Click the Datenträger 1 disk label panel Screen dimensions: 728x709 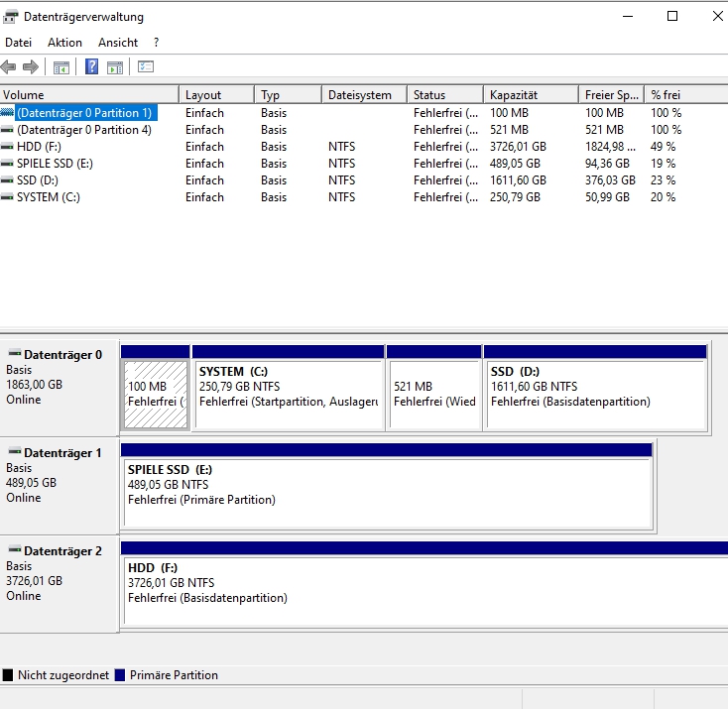60,486
